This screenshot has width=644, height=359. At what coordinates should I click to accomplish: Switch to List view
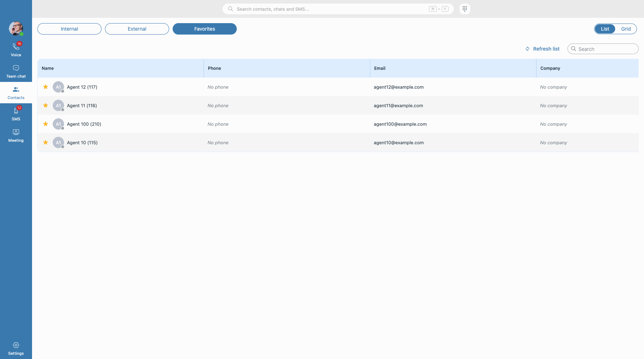point(605,29)
